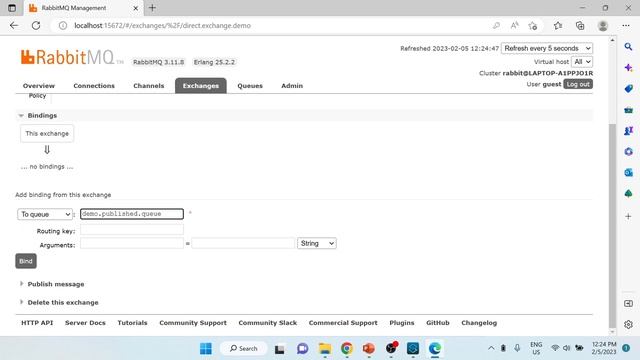Open File Explorer from taskbar
The width and height of the screenshot is (640, 360).
point(325,349)
